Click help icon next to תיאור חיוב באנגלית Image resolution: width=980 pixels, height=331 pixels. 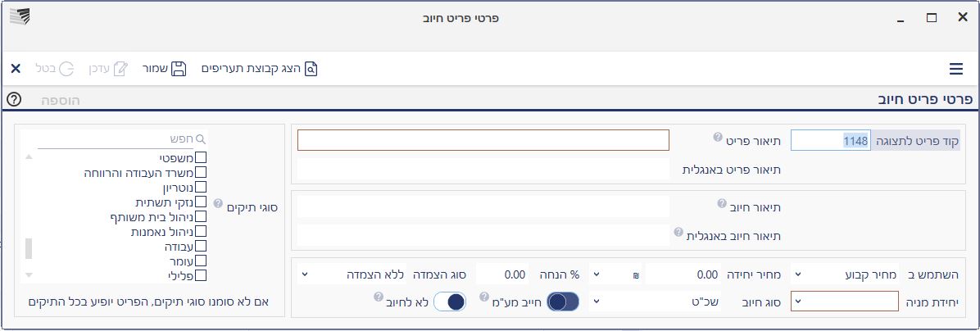point(678,233)
